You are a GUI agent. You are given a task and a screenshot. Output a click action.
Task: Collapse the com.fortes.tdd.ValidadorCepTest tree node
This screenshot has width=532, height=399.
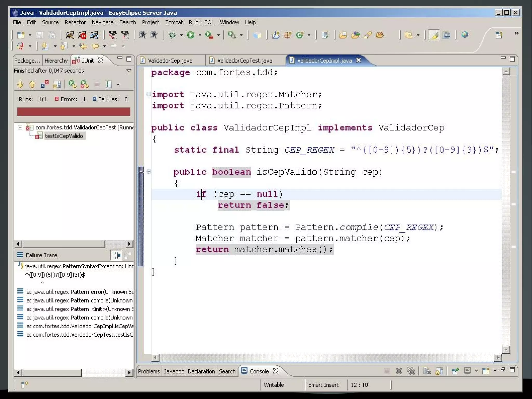[20, 127]
